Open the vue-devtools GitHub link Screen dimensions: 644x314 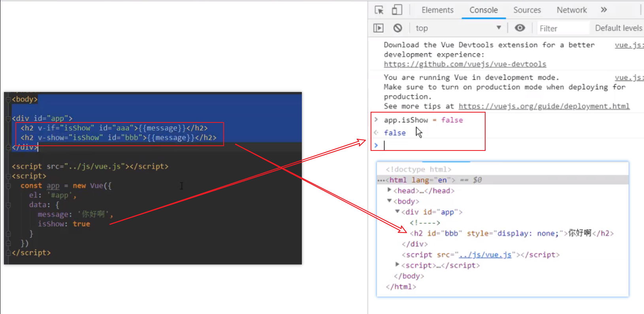[x=465, y=64]
